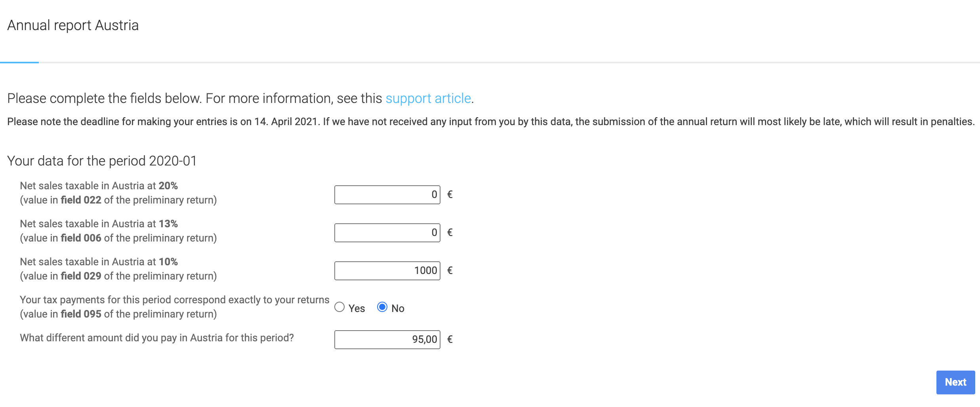Screen dimensions: 980x407
Task: Open the support article link
Action: [x=428, y=98]
